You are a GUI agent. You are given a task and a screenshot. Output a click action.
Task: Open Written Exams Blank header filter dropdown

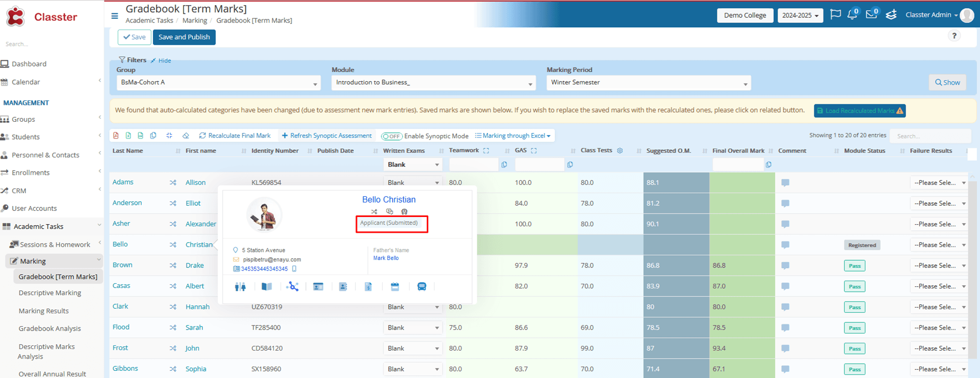tap(412, 165)
